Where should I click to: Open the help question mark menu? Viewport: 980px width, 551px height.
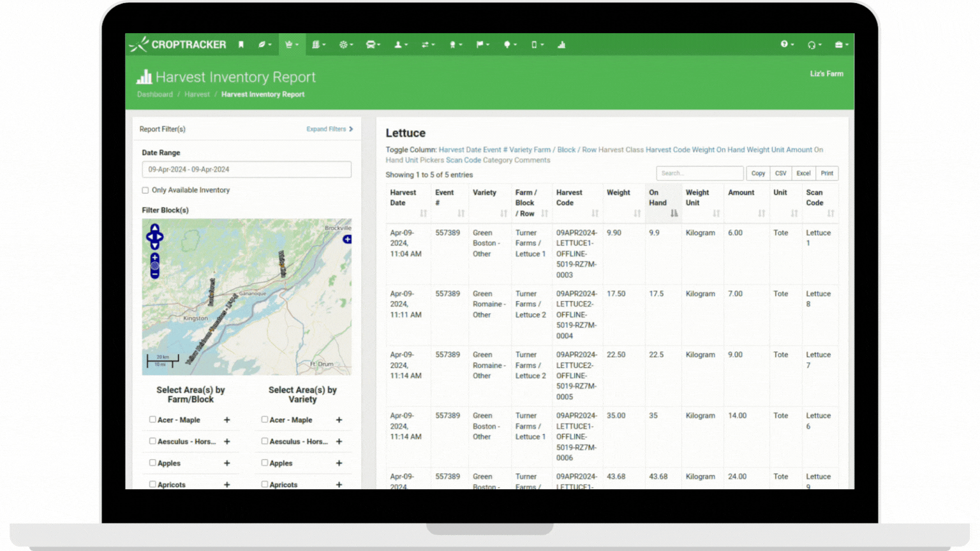coord(786,45)
